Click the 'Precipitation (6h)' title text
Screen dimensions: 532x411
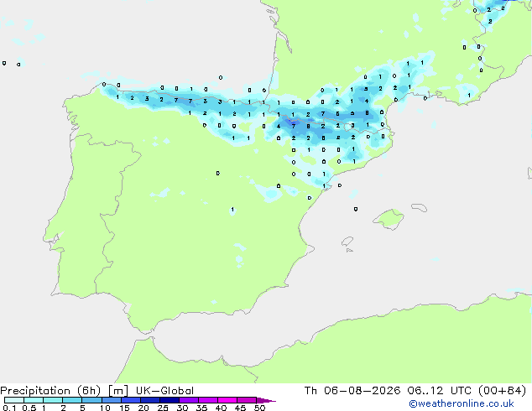(50, 391)
